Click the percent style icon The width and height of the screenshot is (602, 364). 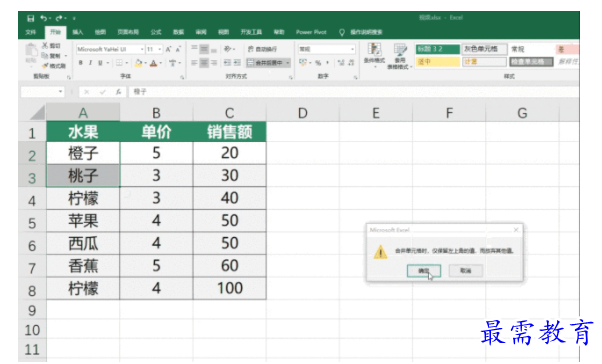coord(318,63)
